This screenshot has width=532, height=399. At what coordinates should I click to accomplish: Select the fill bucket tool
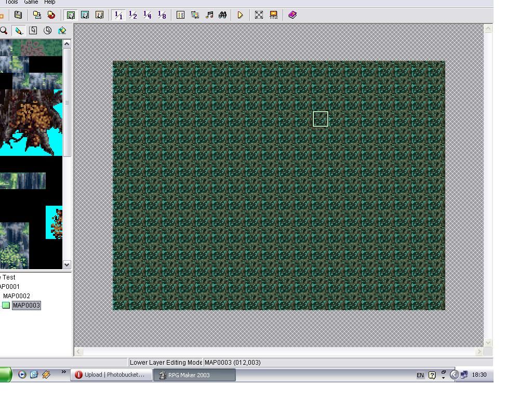pos(62,31)
